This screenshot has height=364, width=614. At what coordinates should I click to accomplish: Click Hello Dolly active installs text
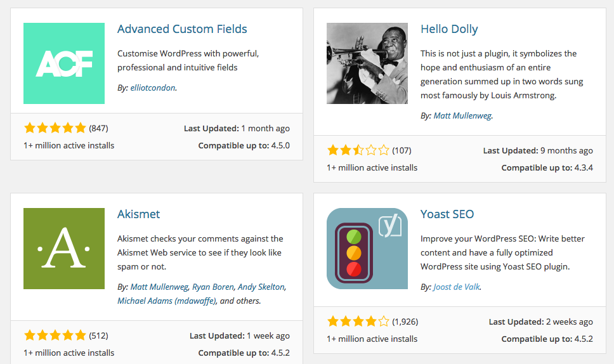click(372, 168)
